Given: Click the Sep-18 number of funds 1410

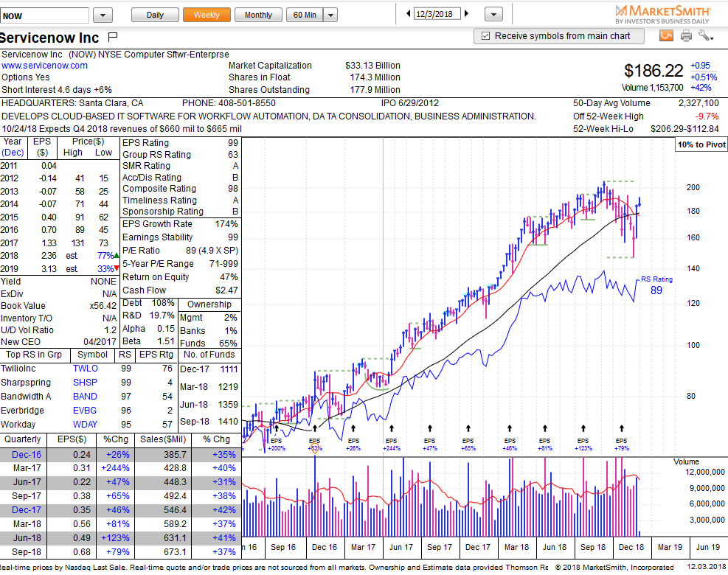Looking at the screenshot, I should 228,422.
